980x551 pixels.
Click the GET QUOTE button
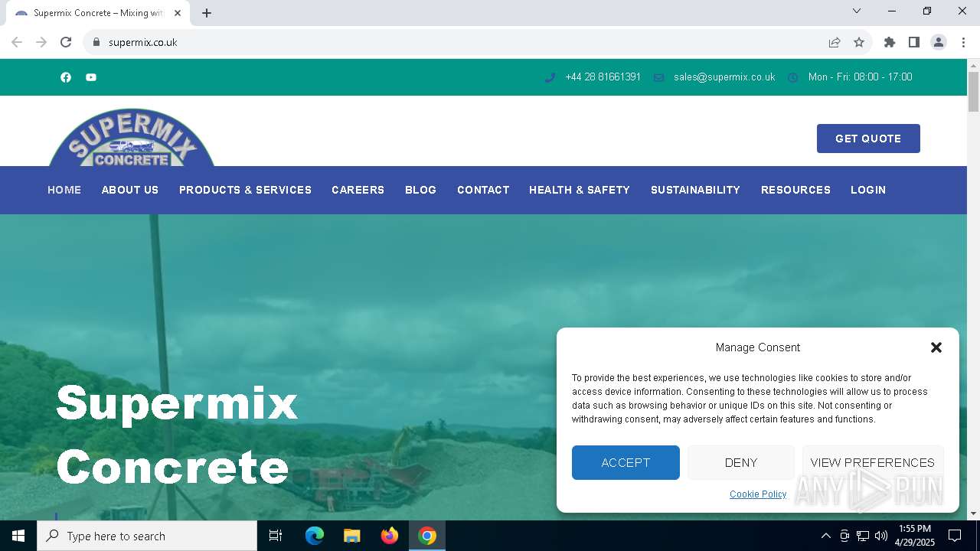(x=868, y=139)
